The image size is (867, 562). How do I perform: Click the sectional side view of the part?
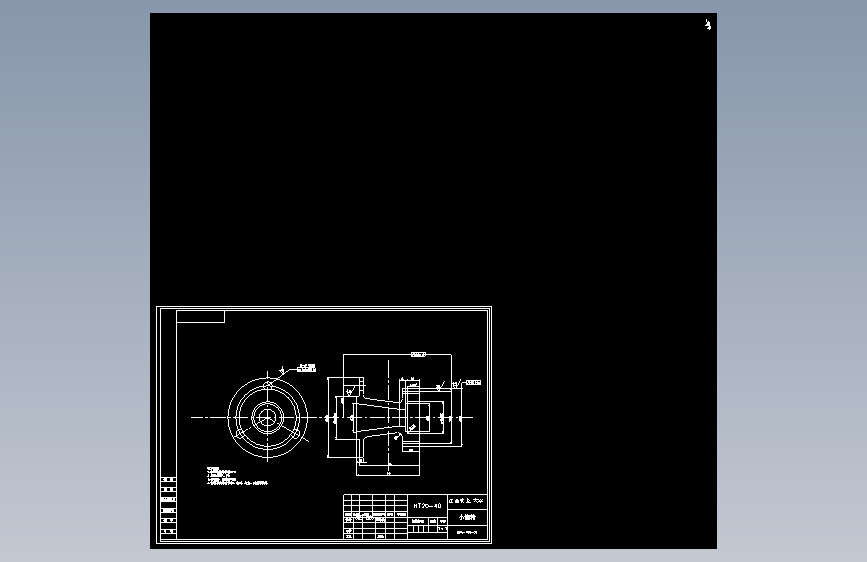pyautogui.click(x=394, y=416)
